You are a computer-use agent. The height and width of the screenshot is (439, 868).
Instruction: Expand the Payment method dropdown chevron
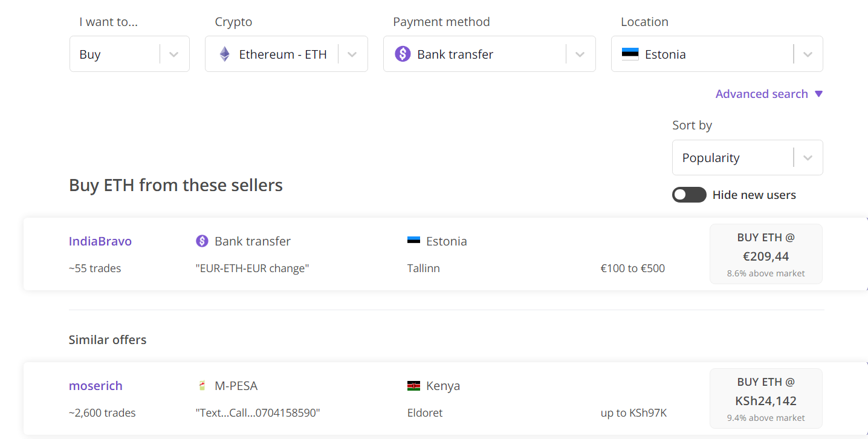tap(580, 54)
